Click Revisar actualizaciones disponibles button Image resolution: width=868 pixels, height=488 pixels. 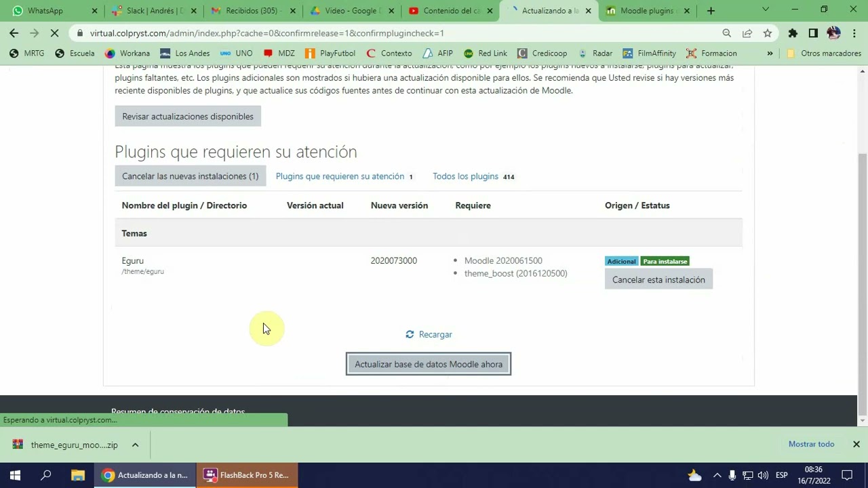tap(188, 117)
